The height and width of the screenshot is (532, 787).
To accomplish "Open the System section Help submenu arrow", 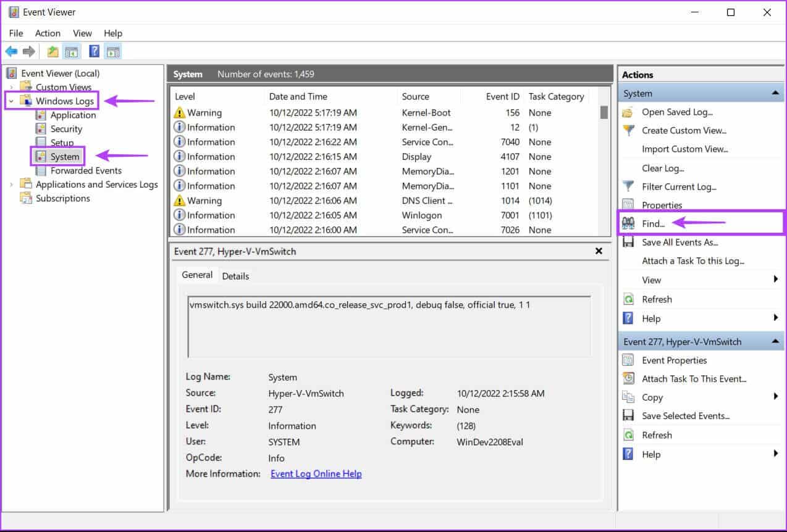I will 776,318.
